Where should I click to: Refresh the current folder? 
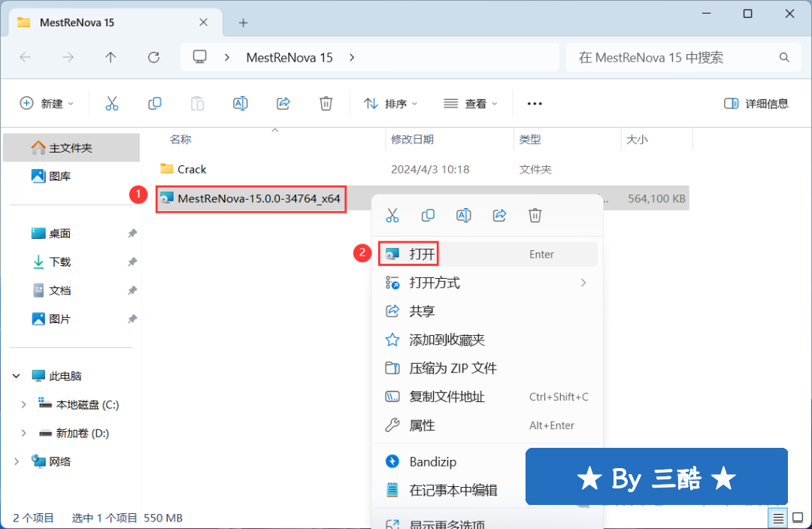point(154,57)
